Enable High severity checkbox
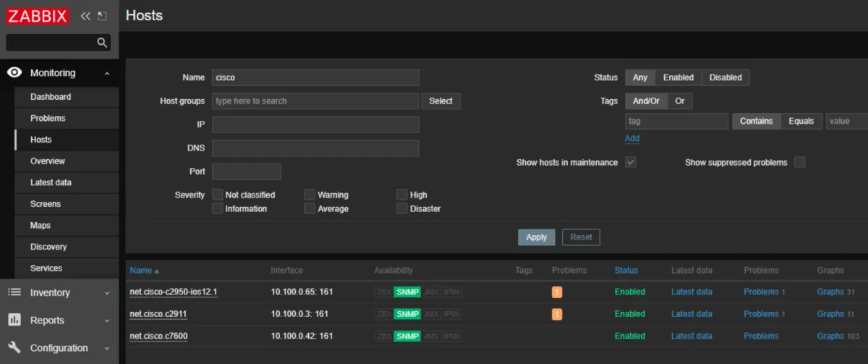The image size is (868, 364). point(402,195)
